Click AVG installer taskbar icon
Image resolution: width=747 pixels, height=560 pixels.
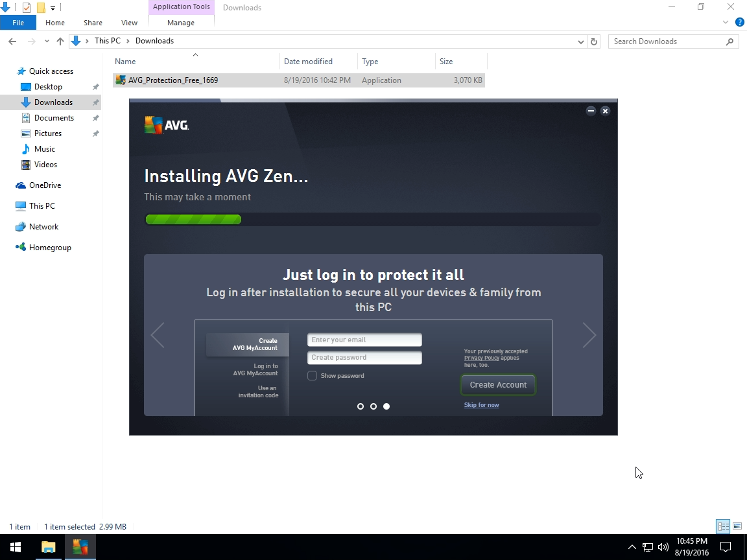80,547
